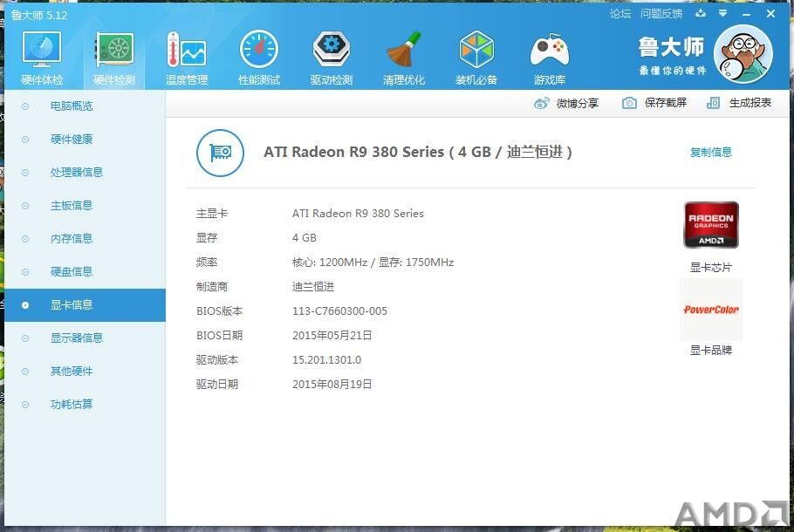Select 内存信息 in sidebar
This screenshot has width=794, height=532.
[86, 239]
